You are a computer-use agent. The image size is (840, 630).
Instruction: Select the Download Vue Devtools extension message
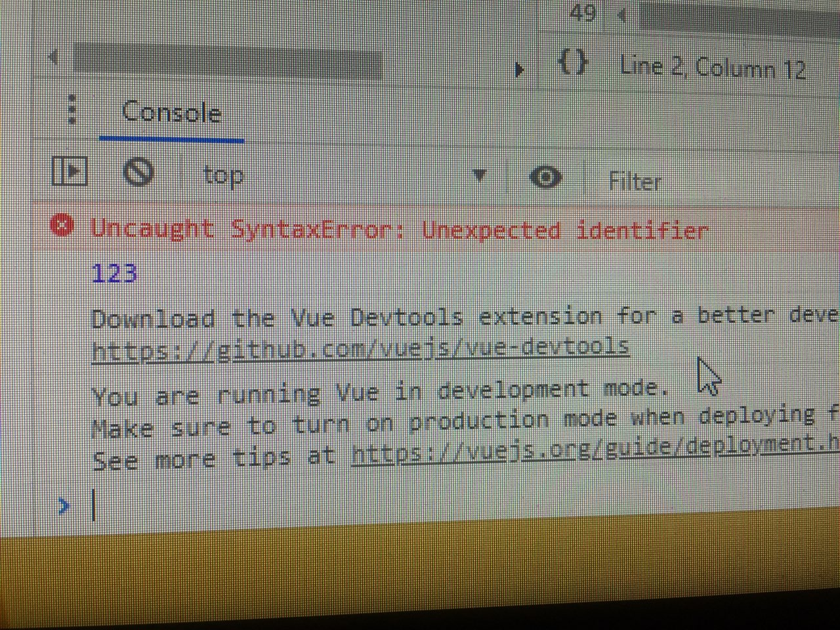pyautogui.click(x=465, y=318)
